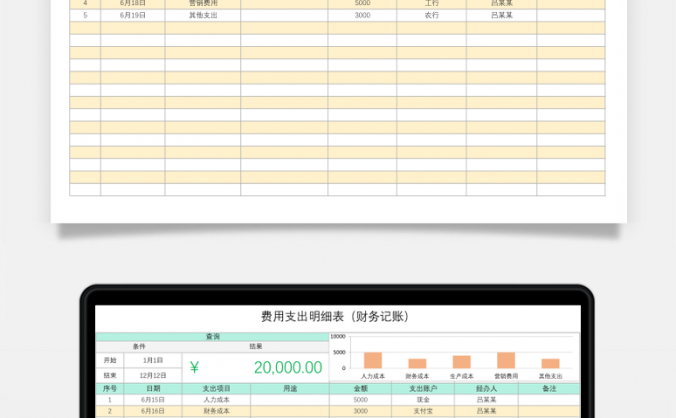Click the title '费用支出明细表（财务记账）'

(x=335, y=316)
